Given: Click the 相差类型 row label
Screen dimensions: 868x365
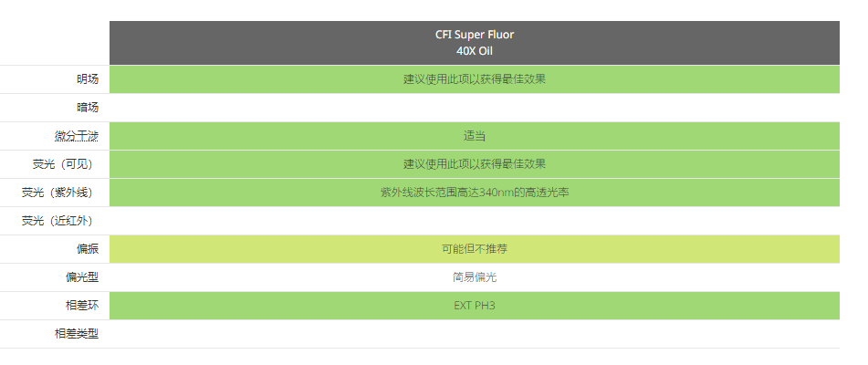Looking at the screenshot, I should pyautogui.click(x=77, y=334).
